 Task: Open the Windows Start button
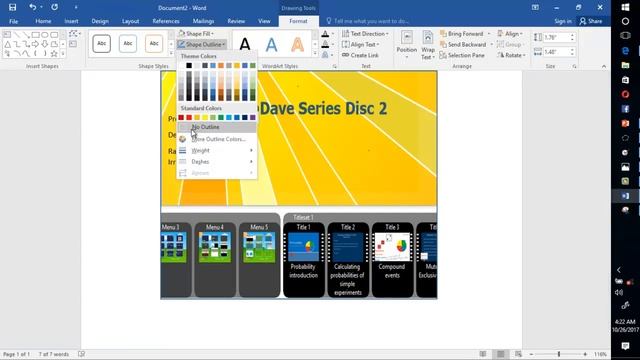pos(625,7)
